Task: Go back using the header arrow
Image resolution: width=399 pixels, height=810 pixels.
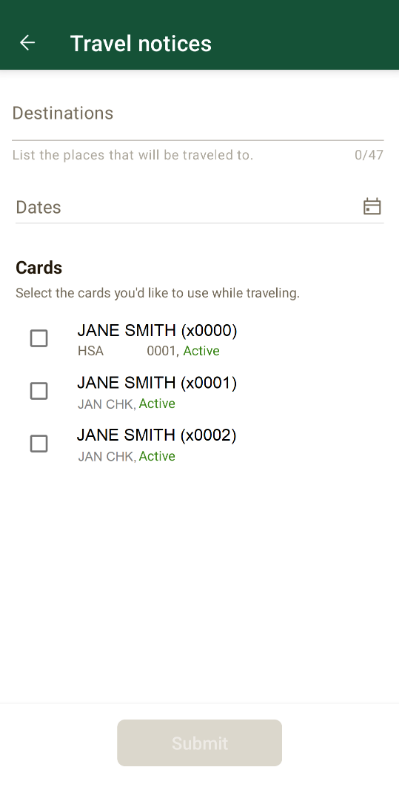Action: (x=27, y=43)
